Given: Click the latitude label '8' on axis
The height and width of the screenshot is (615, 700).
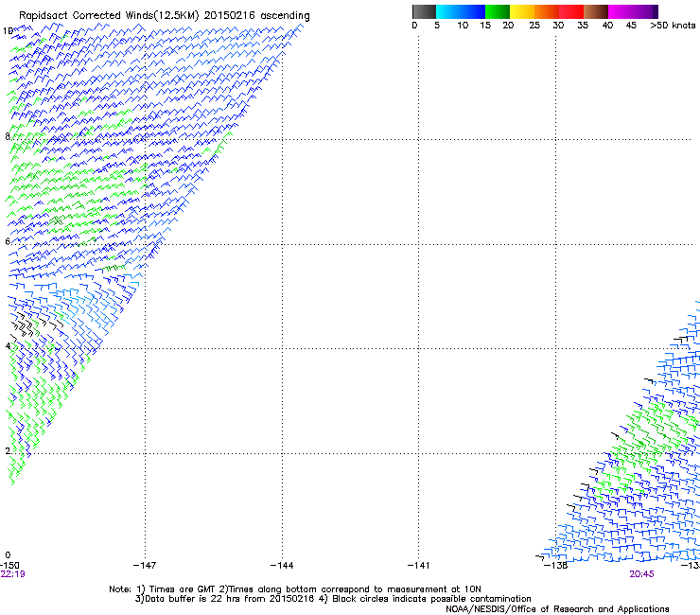Looking at the screenshot, I should click(x=8, y=136).
